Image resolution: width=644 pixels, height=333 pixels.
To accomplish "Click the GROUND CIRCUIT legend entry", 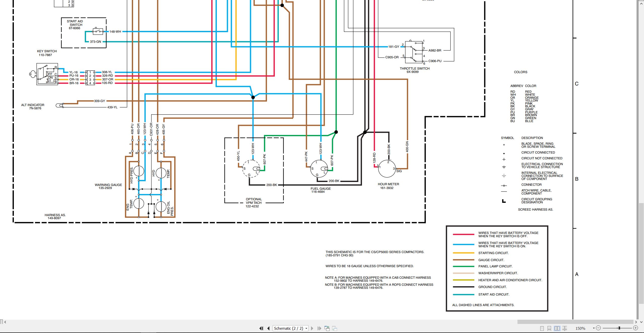I will (493, 287).
